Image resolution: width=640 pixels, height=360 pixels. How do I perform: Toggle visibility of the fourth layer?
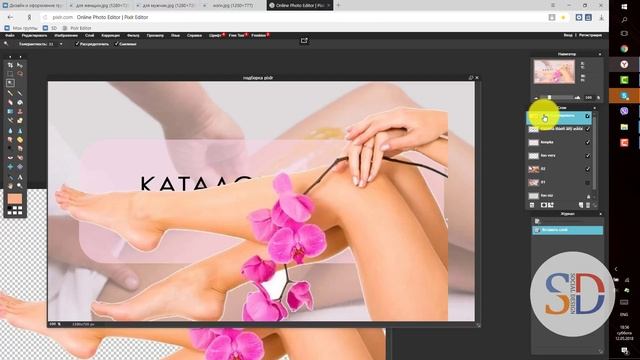587,156
